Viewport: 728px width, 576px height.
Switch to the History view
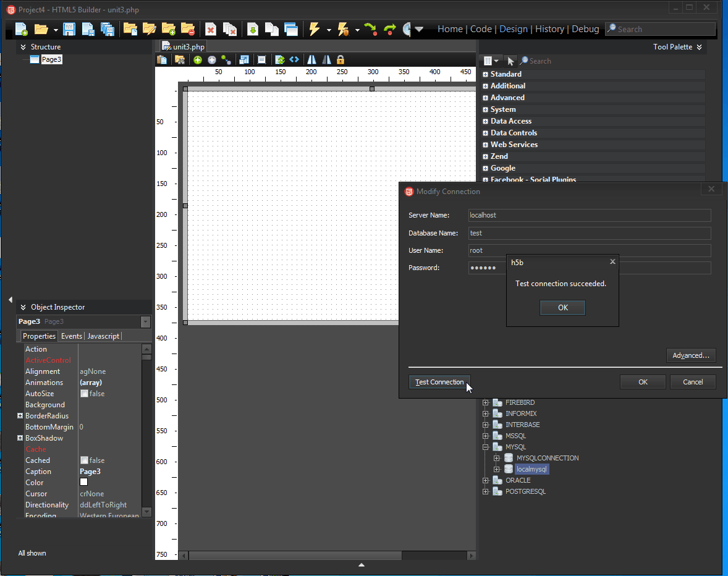550,29
